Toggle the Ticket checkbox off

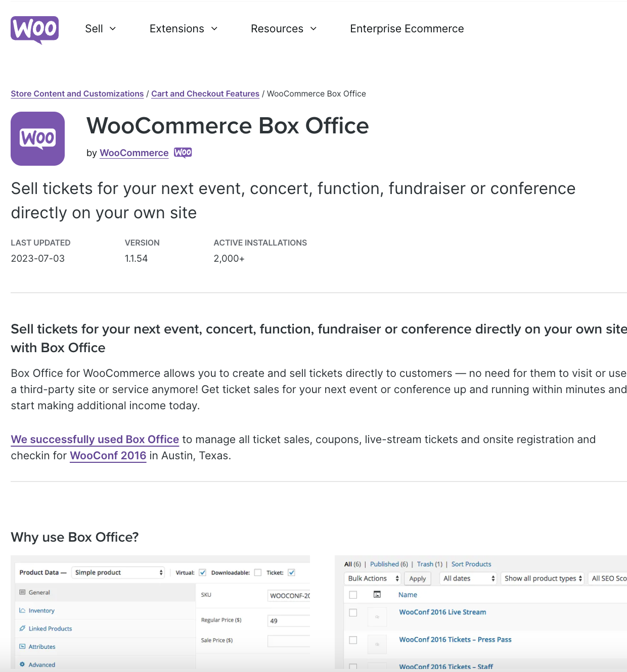pyautogui.click(x=291, y=572)
